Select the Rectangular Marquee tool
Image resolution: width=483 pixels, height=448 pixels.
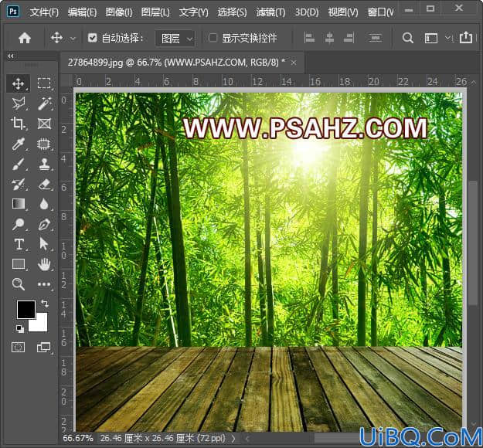click(x=44, y=83)
